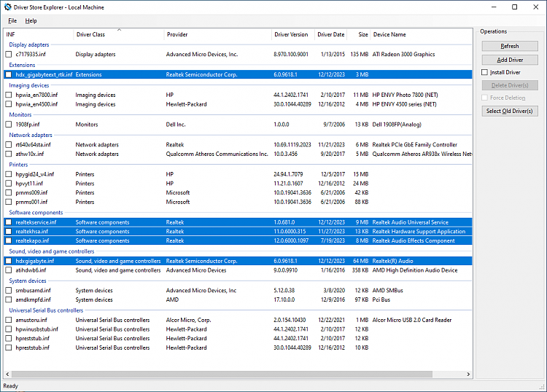The image size is (547, 392).
Task: Sort by the Driver Version column header
Action: pos(293,34)
